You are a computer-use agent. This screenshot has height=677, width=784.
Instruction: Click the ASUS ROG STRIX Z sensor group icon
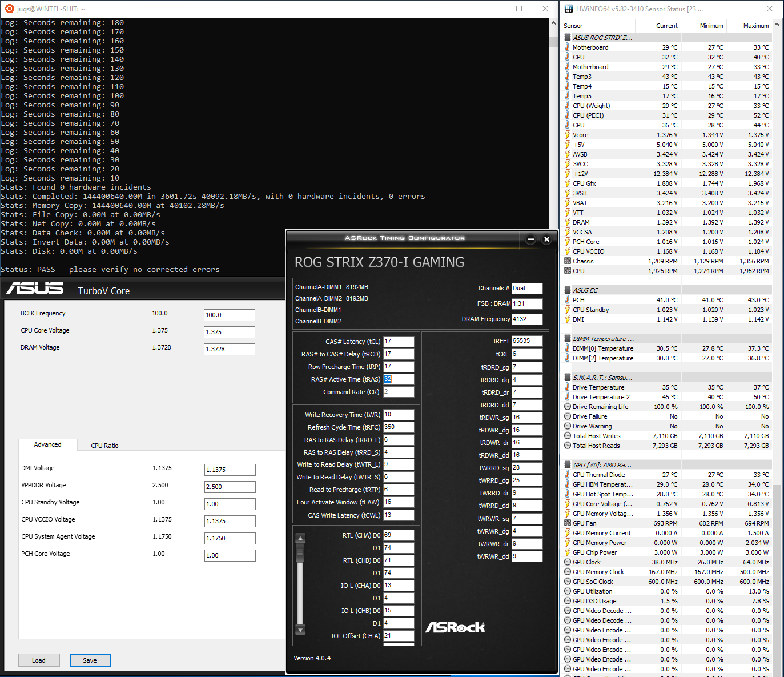coord(568,38)
